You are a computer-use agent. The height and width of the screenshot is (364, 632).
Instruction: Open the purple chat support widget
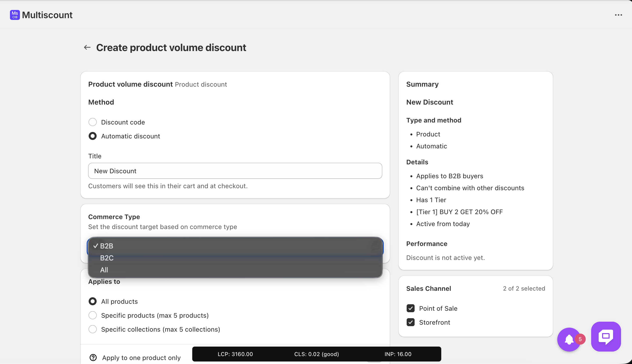click(606, 337)
